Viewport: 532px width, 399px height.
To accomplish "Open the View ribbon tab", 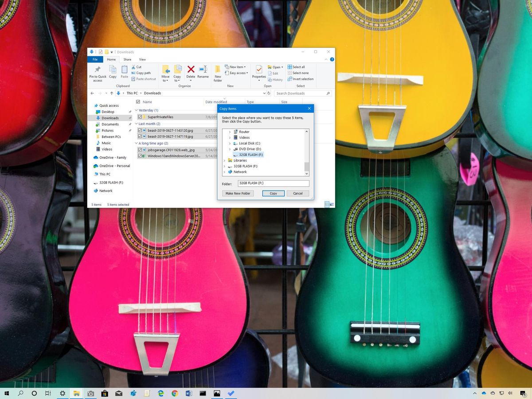I will click(x=142, y=59).
